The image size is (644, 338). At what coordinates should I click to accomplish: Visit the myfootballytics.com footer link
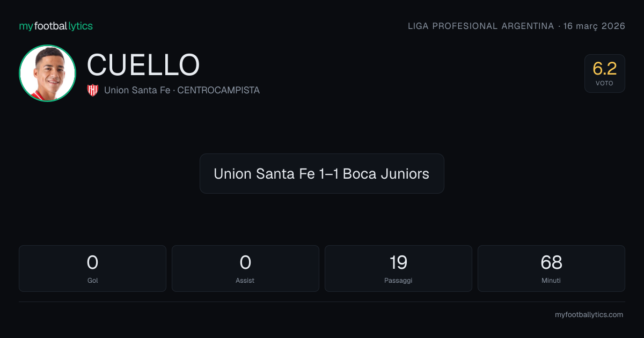coord(589,315)
